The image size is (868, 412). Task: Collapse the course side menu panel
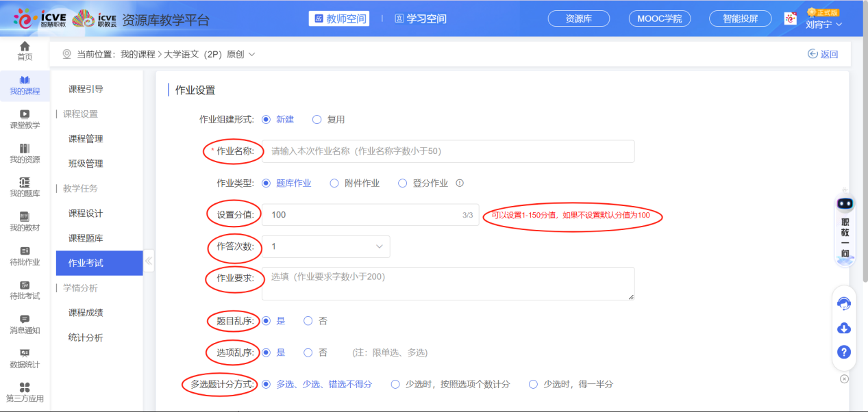tap(149, 261)
